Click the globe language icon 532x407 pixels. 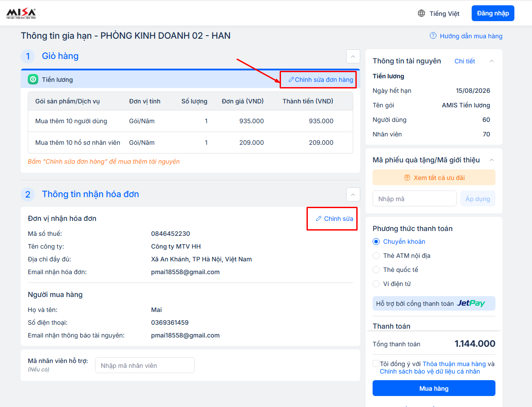tap(421, 14)
